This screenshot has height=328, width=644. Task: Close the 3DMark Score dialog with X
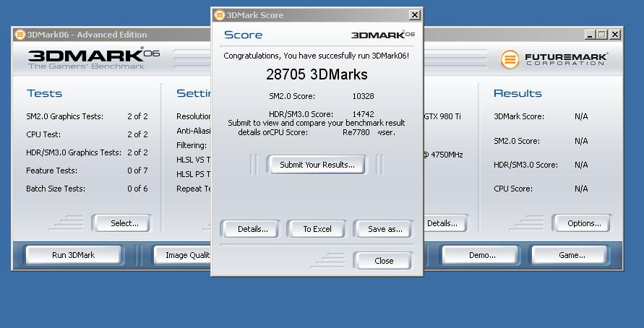pyautogui.click(x=415, y=15)
